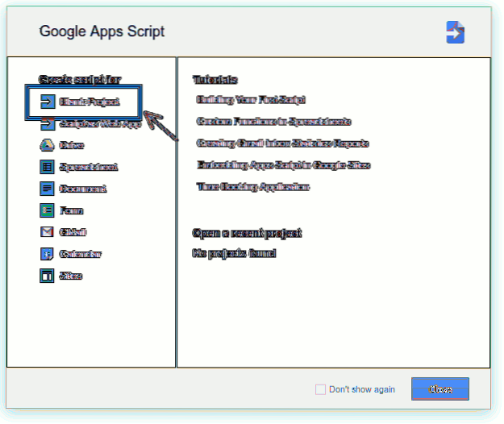Click the Sites icon
This screenshot has width=504, height=424.
47,276
